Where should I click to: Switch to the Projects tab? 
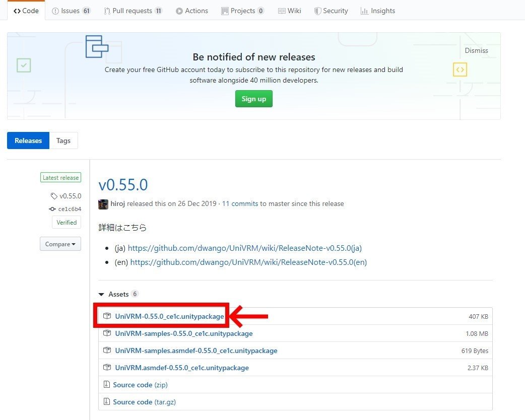coord(242,11)
